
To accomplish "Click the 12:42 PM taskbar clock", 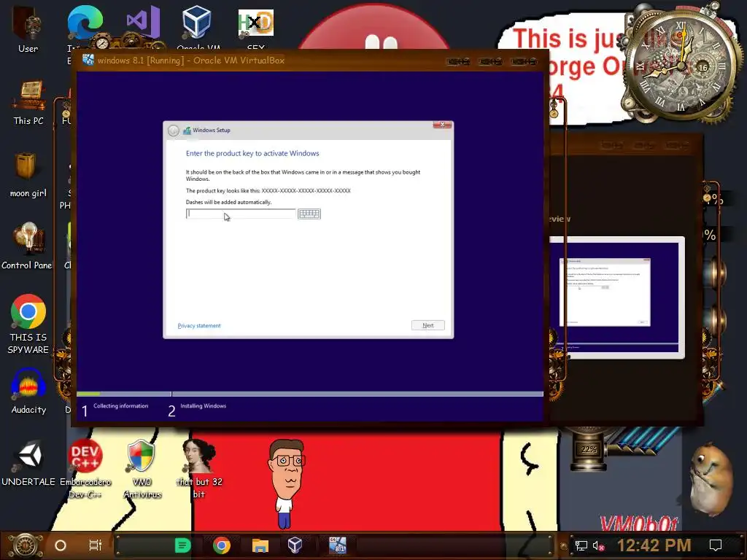I will click(654, 545).
